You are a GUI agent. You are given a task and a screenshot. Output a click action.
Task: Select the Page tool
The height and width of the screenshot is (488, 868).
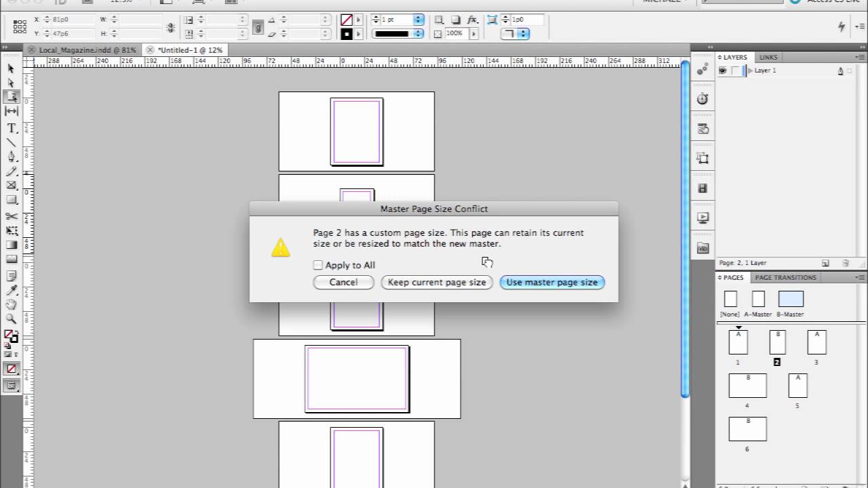click(11, 97)
